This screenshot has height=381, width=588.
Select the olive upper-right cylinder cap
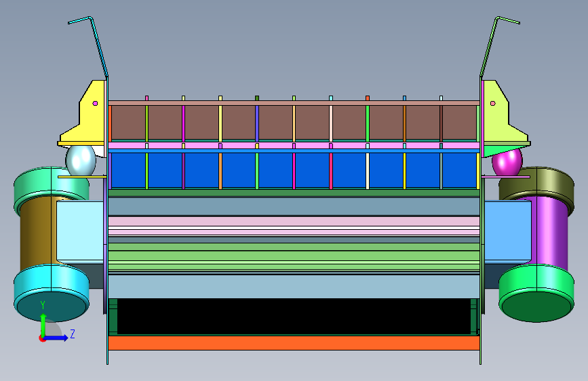(x=536, y=186)
